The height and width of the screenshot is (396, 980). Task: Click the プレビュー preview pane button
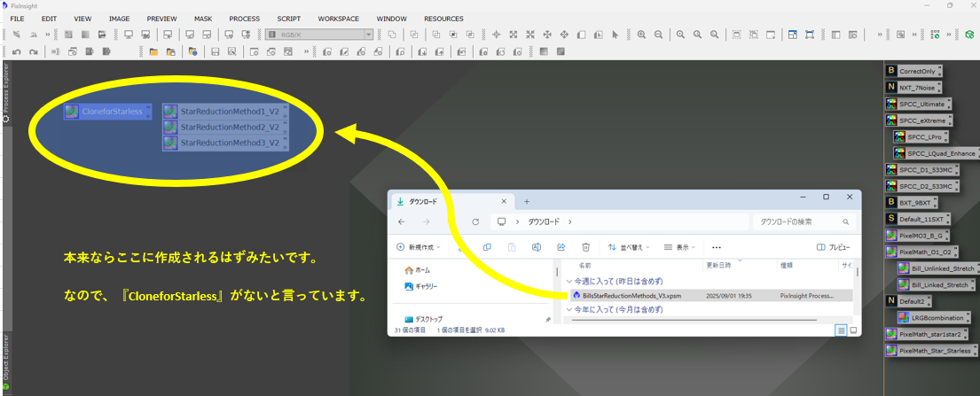[x=833, y=247]
